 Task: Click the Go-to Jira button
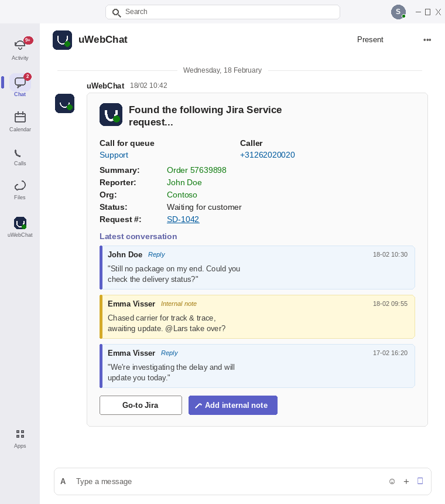(141, 405)
